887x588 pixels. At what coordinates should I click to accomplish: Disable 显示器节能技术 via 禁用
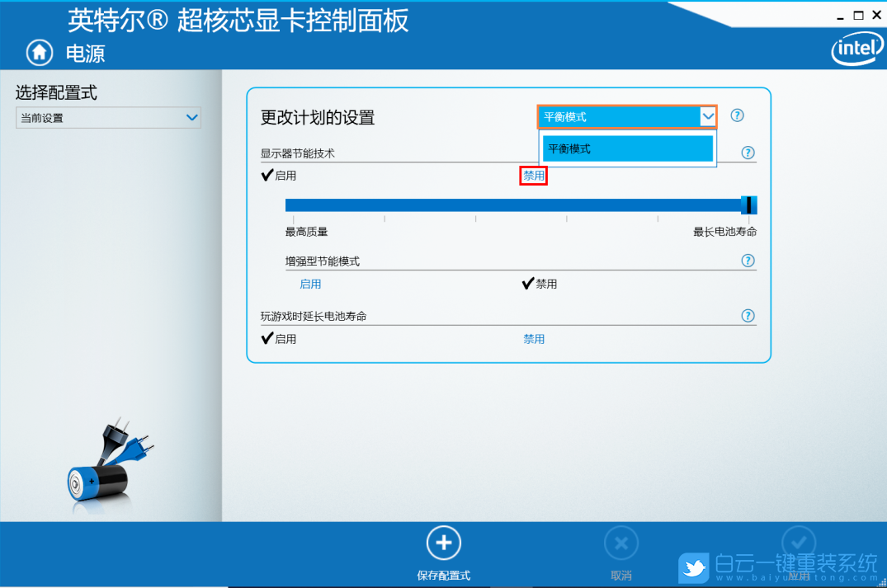[533, 175]
